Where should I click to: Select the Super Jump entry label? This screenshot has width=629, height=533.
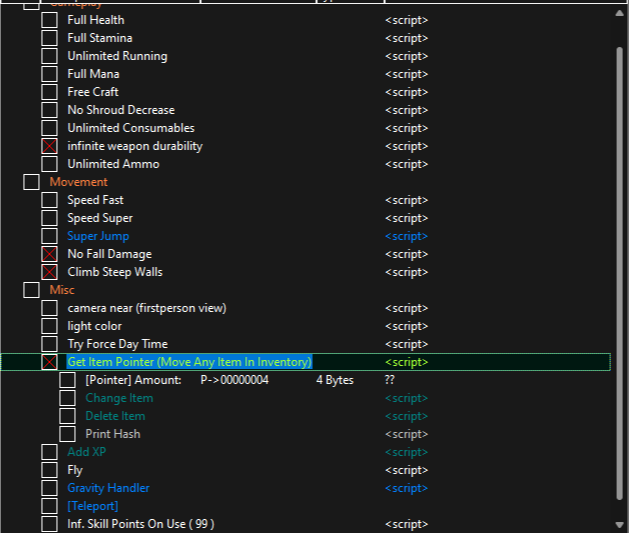[x=98, y=236]
